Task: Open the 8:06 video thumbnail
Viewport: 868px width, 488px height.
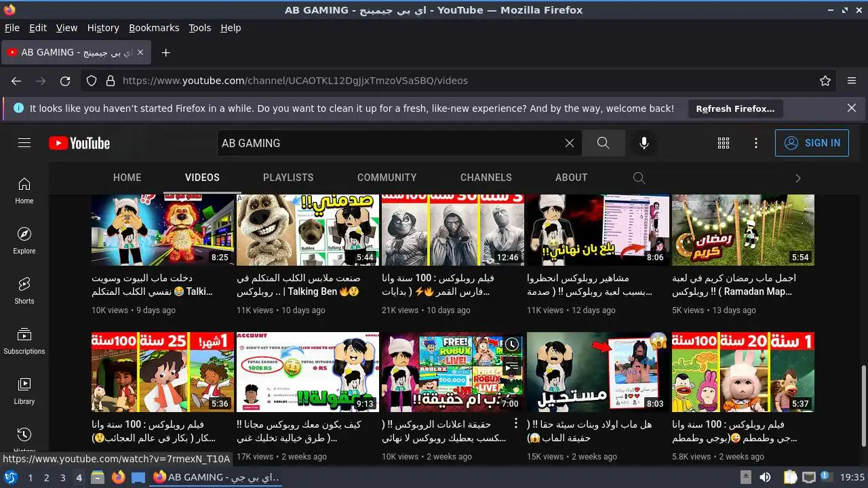Action: coord(598,230)
